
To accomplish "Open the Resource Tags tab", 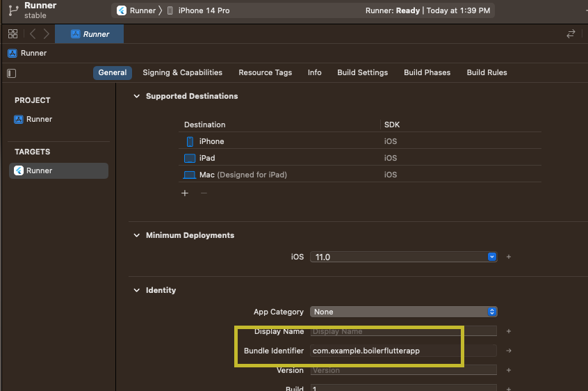I will click(x=265, y=72).
